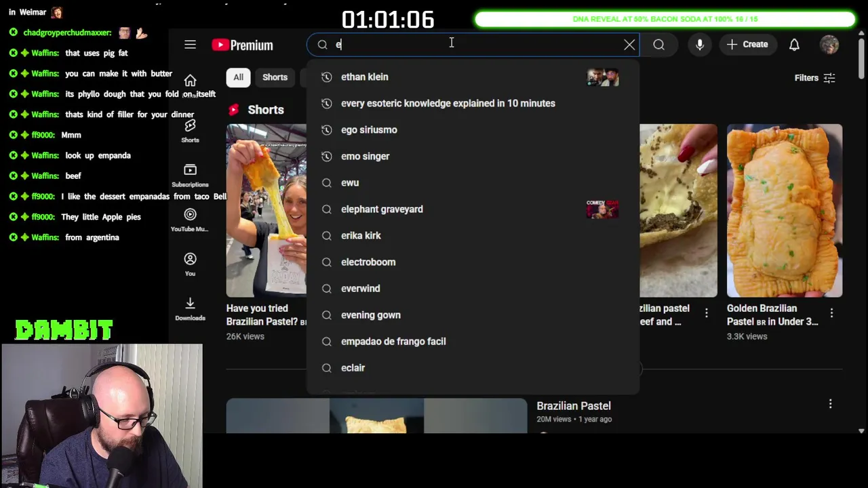Start voice search with microphone icon
The height and width of the screenshot is (488, 868).
[x=700, y=45]
